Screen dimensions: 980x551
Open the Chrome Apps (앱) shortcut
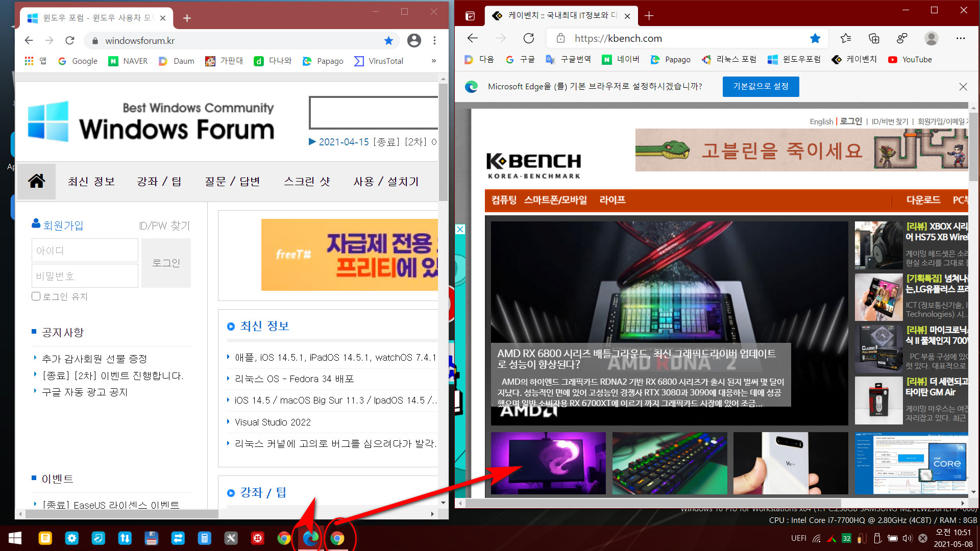(36, 61)
